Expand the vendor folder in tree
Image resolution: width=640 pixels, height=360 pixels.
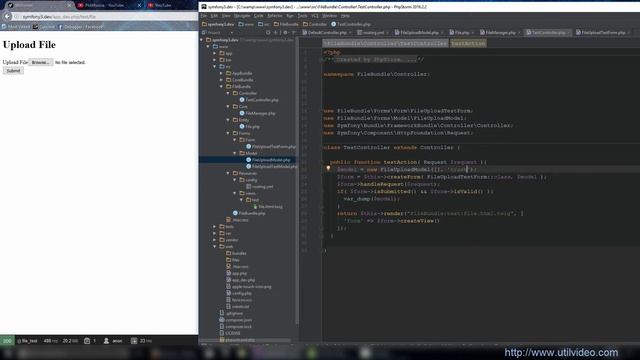[x=215, y=240]
